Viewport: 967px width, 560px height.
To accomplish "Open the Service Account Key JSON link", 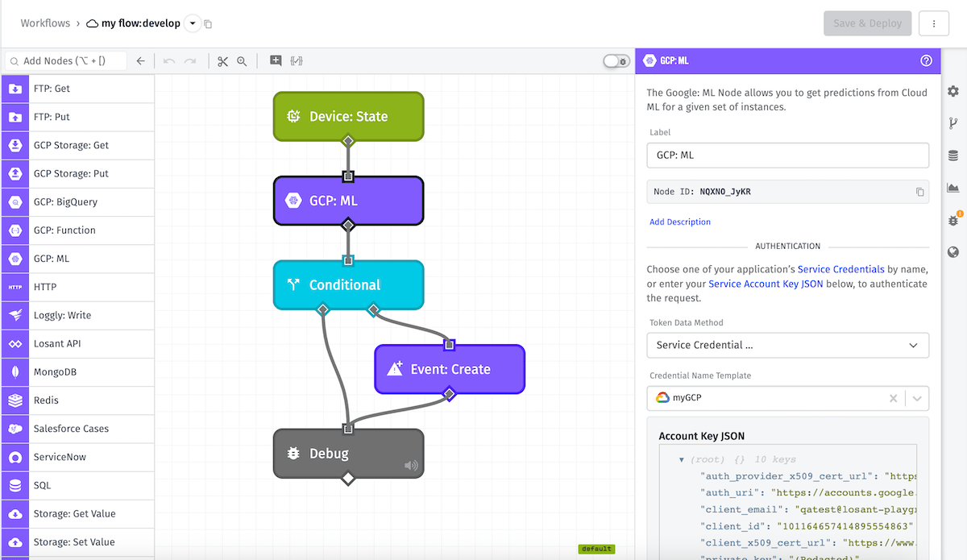I will click(x=766, y=284).
